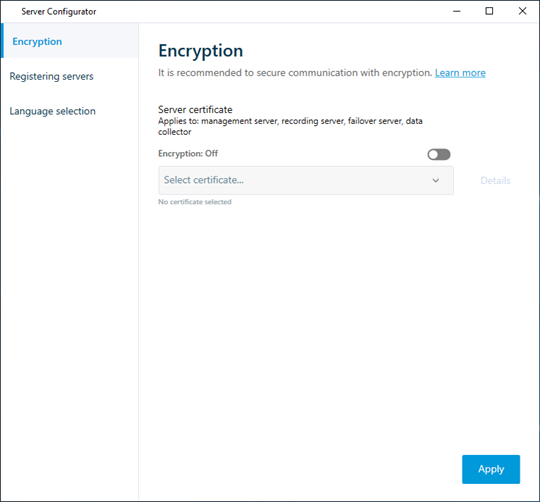Screen dimensions: 540x502
Task: Minimize the Server Configurator window
Action: click(457, 11)
